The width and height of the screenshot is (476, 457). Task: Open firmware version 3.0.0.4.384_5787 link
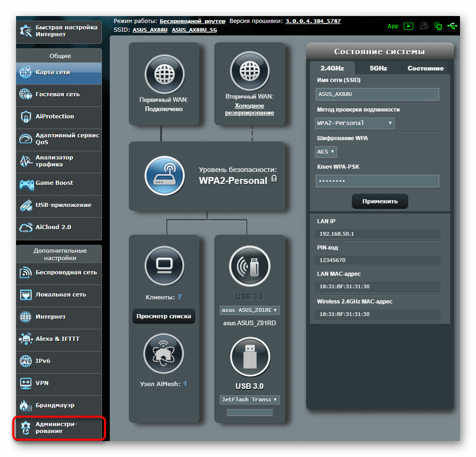coord(313,21)
